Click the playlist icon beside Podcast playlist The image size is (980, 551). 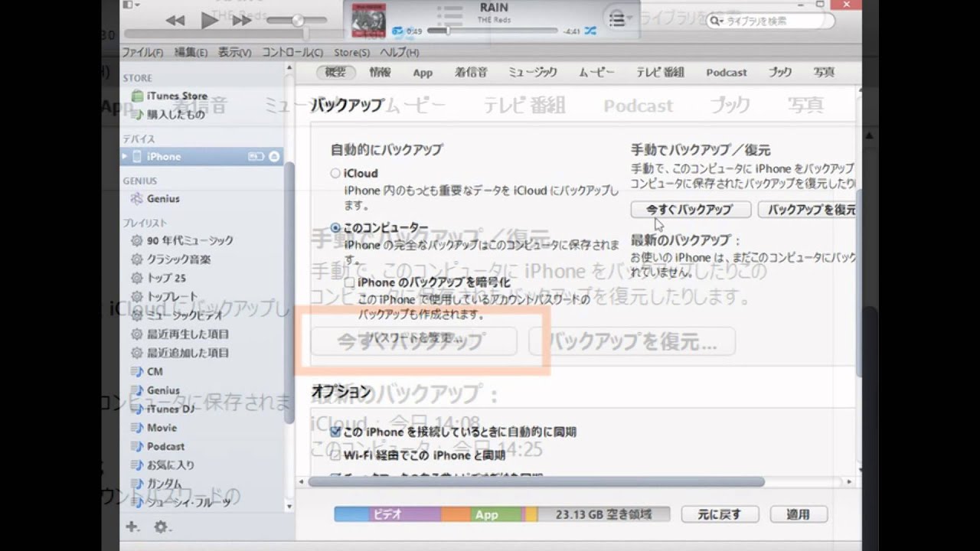coord(137,446)
